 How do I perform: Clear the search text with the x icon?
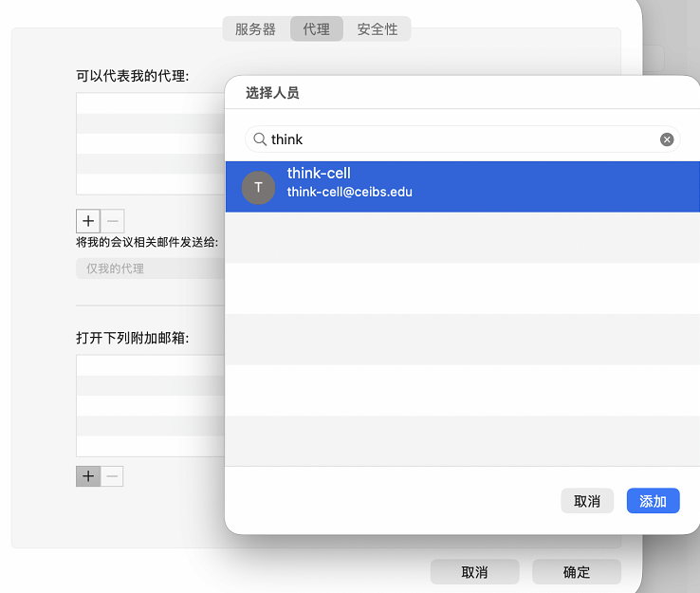coord(667,139)
